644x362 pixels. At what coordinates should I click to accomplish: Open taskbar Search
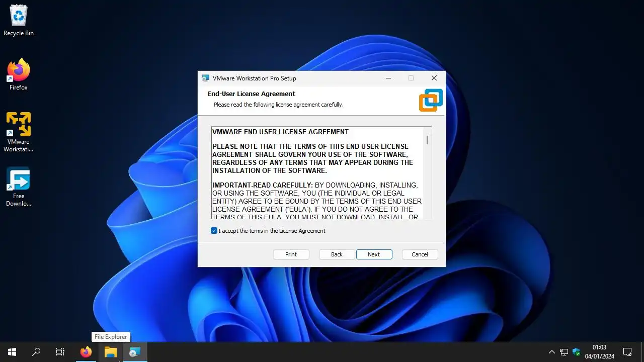click(x=36, y=352)
